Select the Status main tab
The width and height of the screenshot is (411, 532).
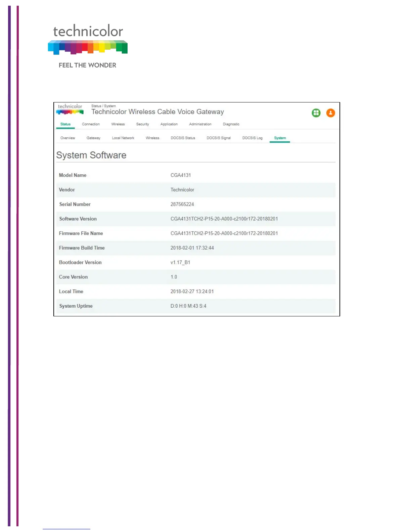65,124
